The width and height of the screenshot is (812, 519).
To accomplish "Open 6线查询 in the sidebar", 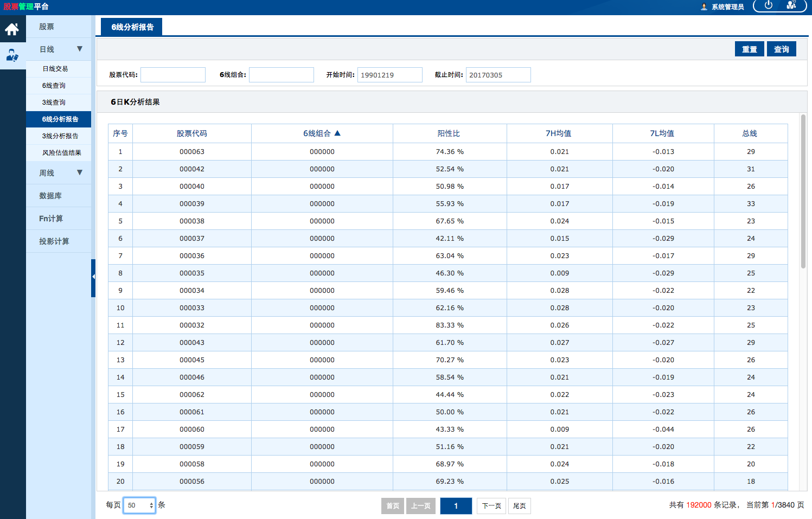I will click(54, 86).
